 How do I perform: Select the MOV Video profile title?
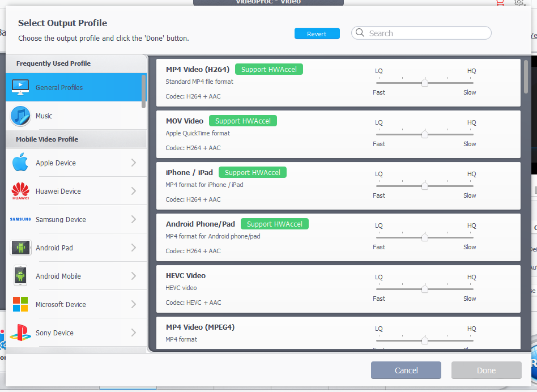pyautogui.click(x=185, y=121)
